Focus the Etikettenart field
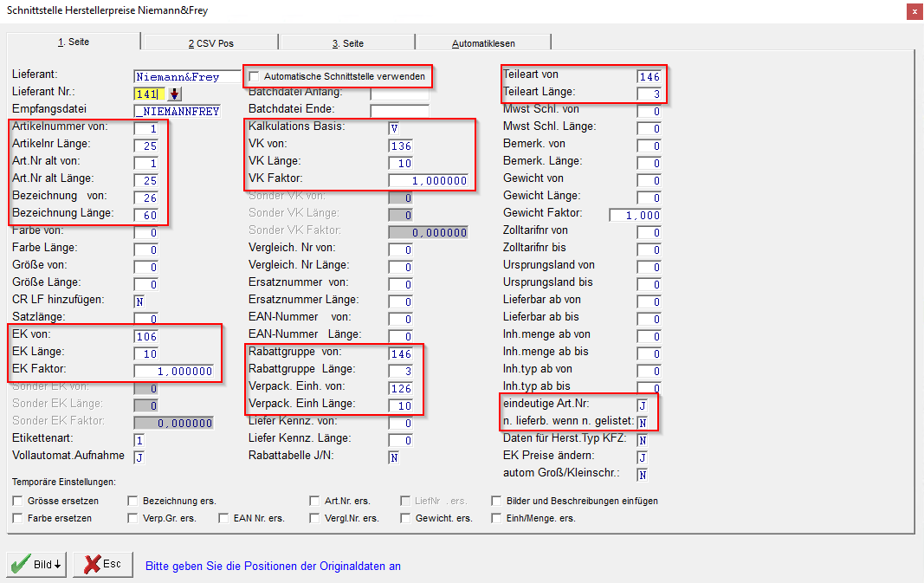 tap(139, 440)
